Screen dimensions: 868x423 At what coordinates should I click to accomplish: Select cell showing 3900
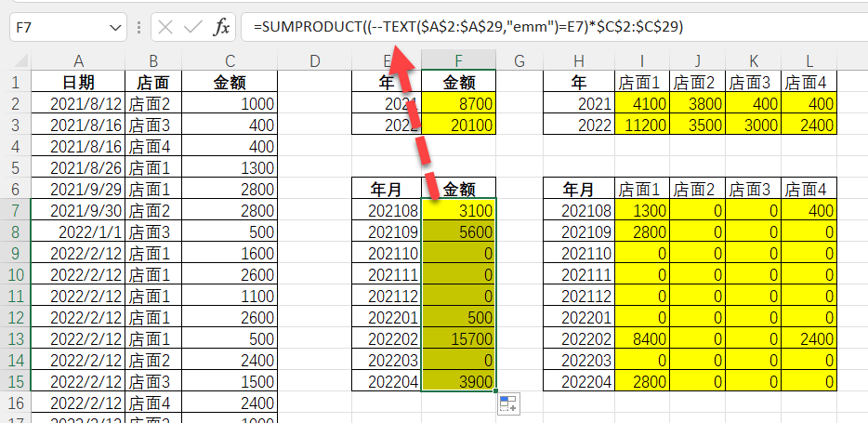pos(458,381)
